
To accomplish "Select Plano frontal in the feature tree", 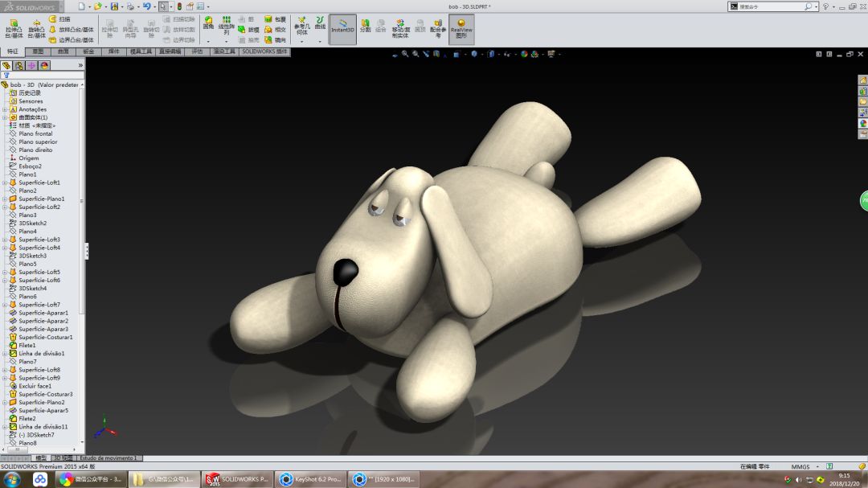I will pos(35,133).
